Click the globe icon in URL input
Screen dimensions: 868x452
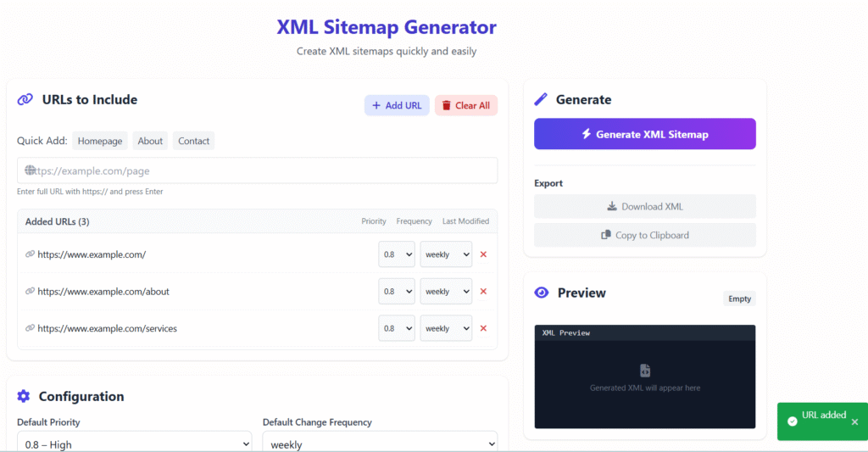click(30, 170)
